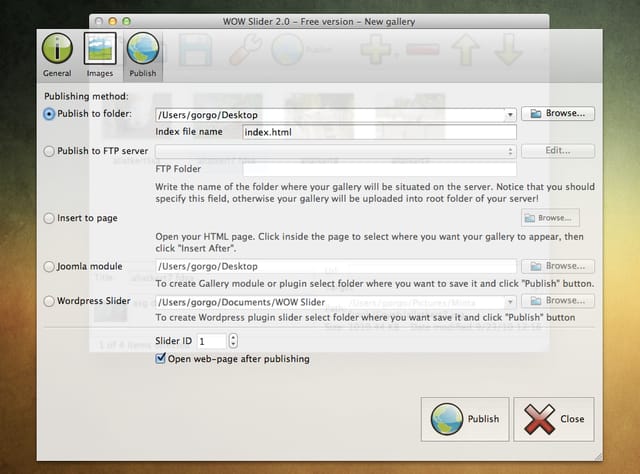The image size is (640, 474).
Task: Adjust the Slider ID stepper arrows
Action: point(233,341)
